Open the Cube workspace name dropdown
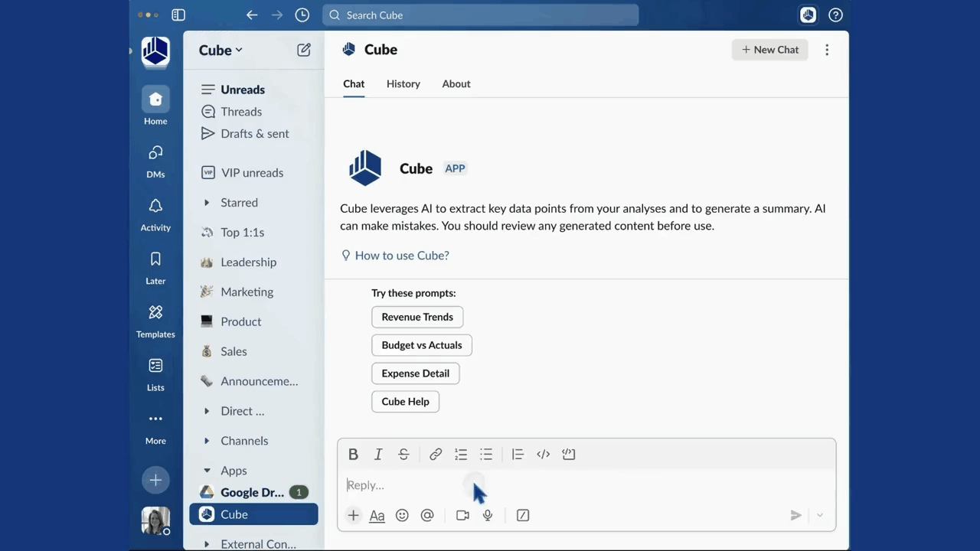This screenshot has height=551, width=980. coord(220,50)
